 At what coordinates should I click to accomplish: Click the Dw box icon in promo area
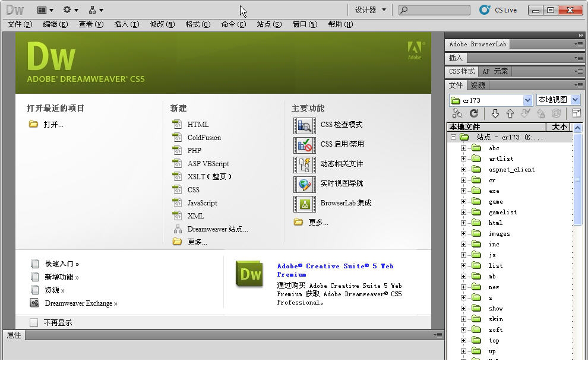point(249,274)
